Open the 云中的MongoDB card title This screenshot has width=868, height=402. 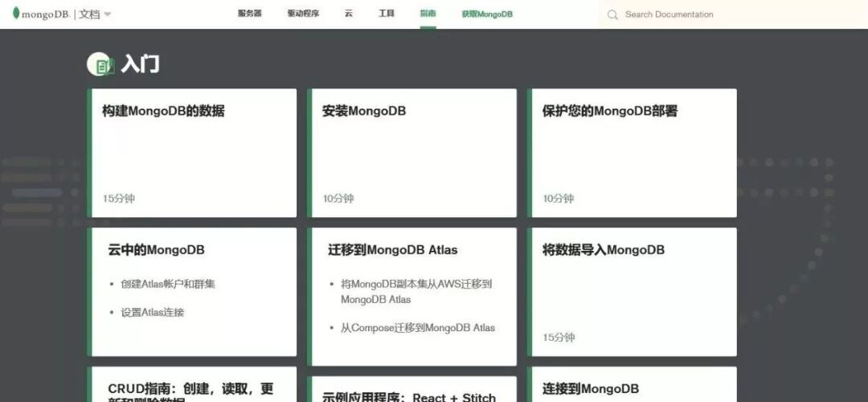(x=156, y=250)
